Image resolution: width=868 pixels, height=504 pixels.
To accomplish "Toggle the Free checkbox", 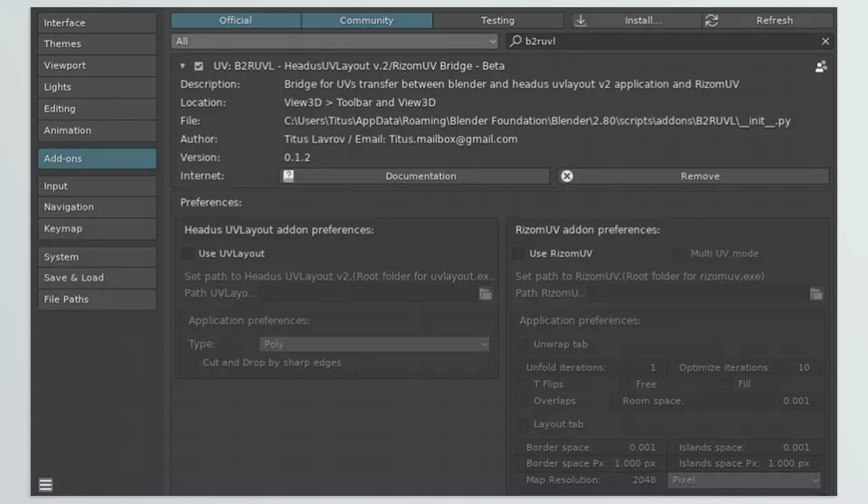I will (x=625, y=385).
